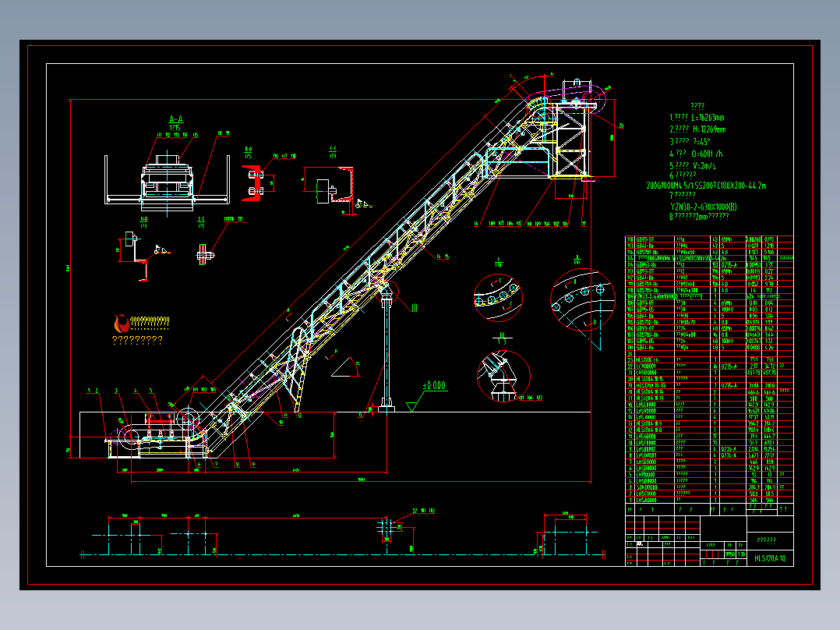Click the 'V=2m/s' speed specification text
This screenshot has height=630, width=840.
coord(704,165)
